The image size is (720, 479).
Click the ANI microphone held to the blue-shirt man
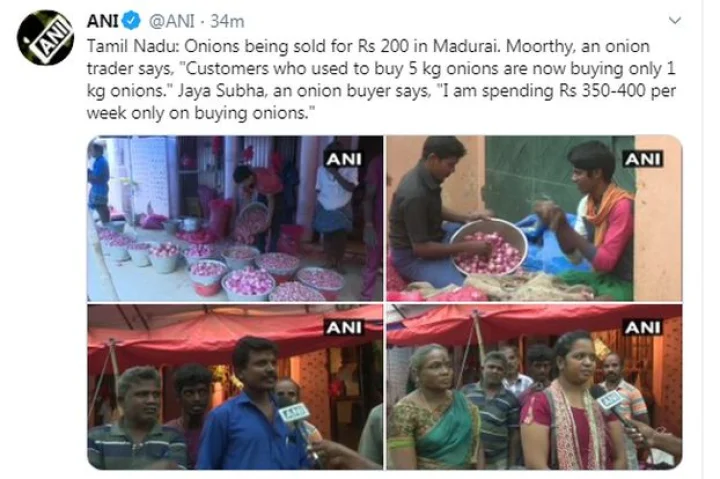tap(298, 423)
